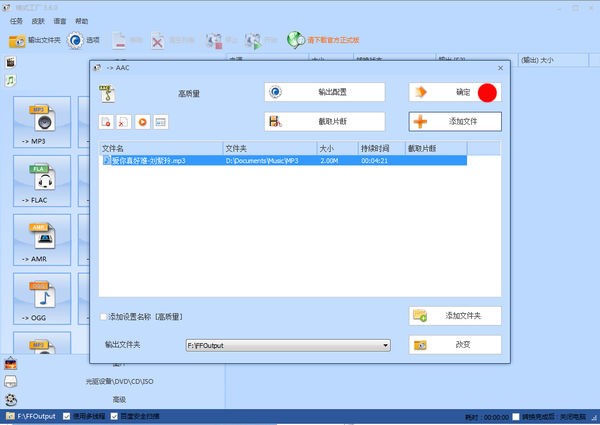This screenshot has width=600, height=425.
Task: Open the 任务 menu
Action: pyautogui.click(x=16, y=21)
